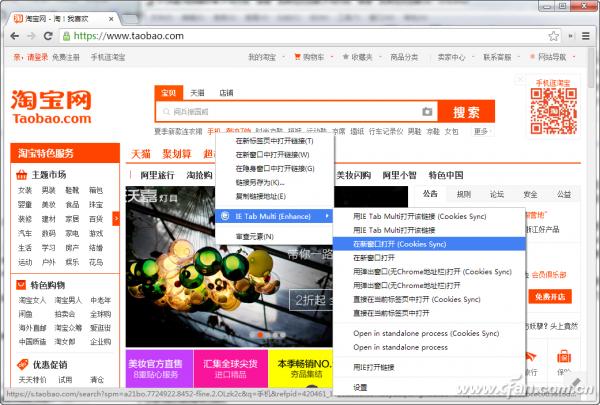Open 设置 in IE Tab submenu
The width and height of the screenshot is (600, 405).
tap(429, 387)
